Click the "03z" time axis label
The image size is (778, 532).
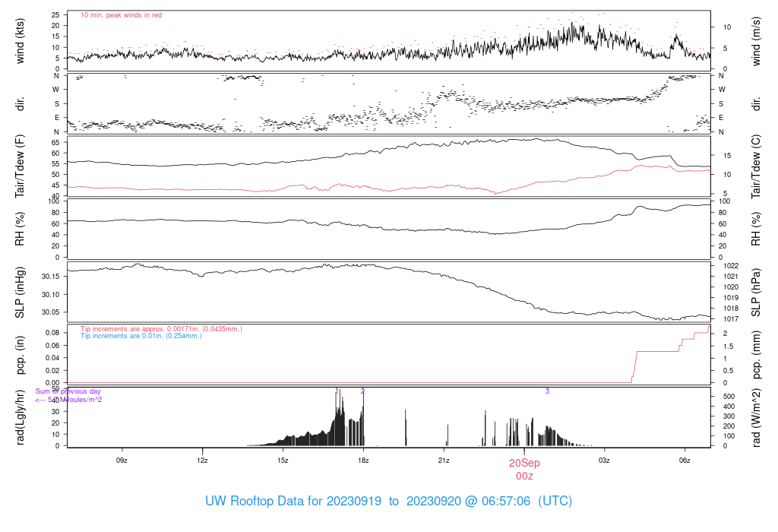point(604,460)
